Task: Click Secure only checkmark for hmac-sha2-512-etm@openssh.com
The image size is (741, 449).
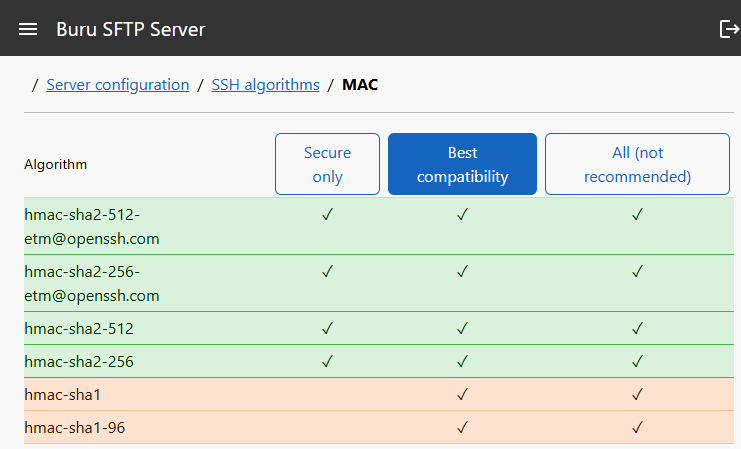Action: pos(327,215)
